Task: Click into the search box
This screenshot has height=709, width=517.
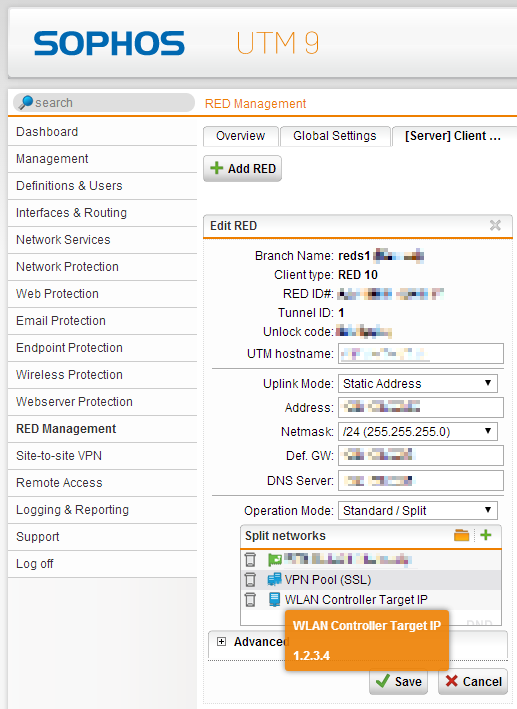Action: coord(104,103)
